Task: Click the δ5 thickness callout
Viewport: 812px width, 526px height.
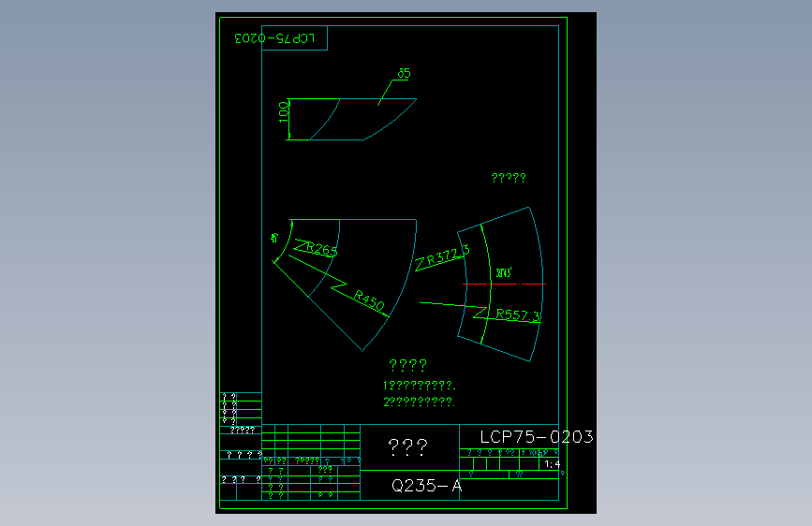Action: pos(404,74)
